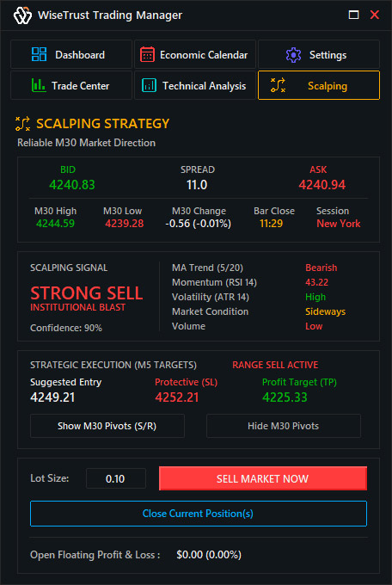This screenshot has height=585, width=392.
Task: Click the Trade Center bar chart icon
Action: click(39, 85)
